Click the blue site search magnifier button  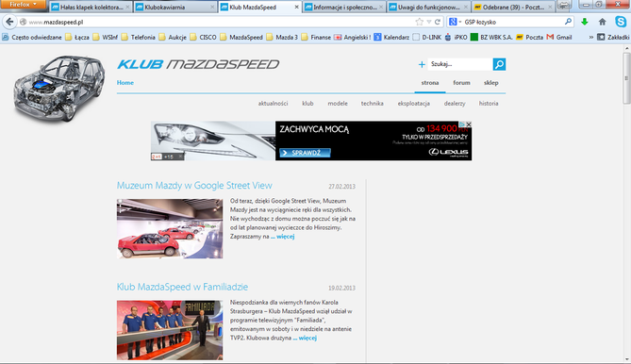click(x=499, y=64)
